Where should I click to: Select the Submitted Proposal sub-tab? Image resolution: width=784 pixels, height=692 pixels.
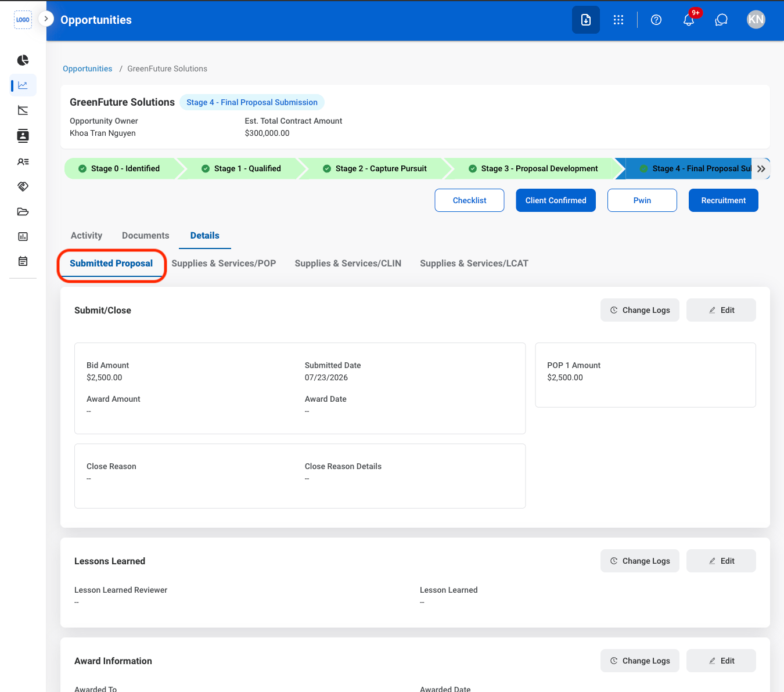pyautogui.click(x=112, y=264)
